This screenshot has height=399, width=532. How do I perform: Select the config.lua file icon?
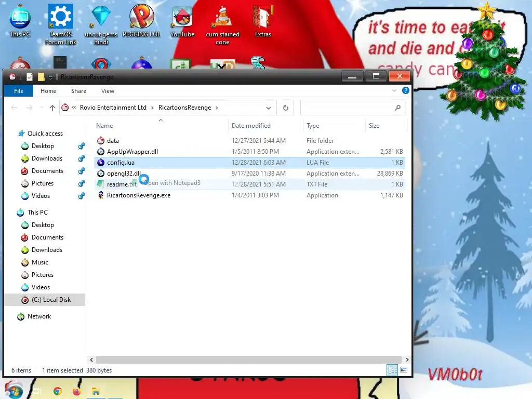tap(101, 163)
